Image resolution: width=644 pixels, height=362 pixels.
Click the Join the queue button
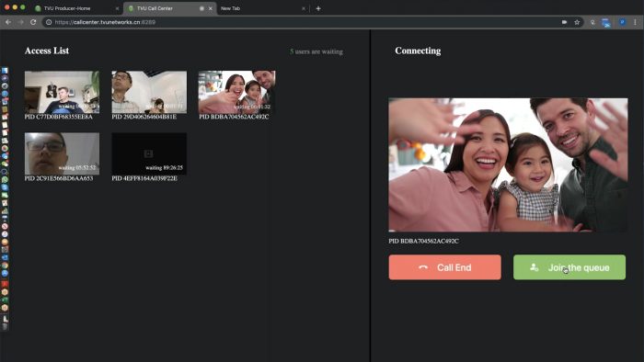[x=569, y=267]
